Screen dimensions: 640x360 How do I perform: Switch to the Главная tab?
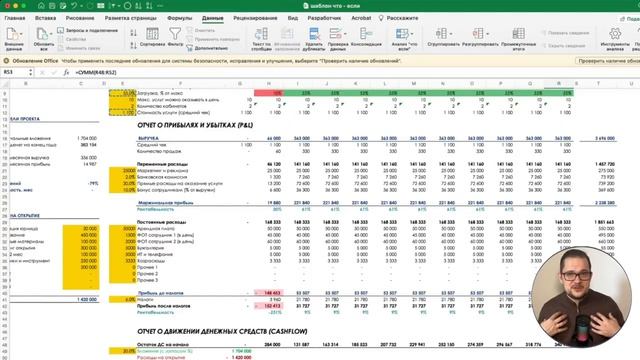tap(15, 18)
